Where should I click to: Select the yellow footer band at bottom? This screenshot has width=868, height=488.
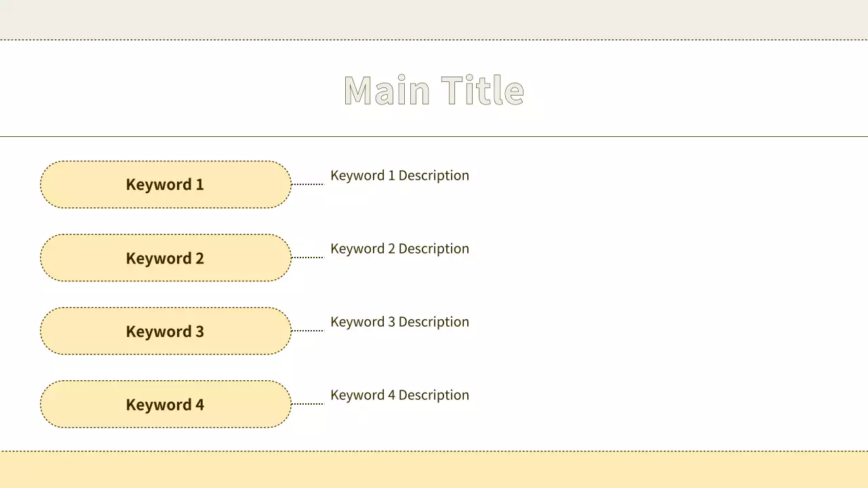click(434, 470)
